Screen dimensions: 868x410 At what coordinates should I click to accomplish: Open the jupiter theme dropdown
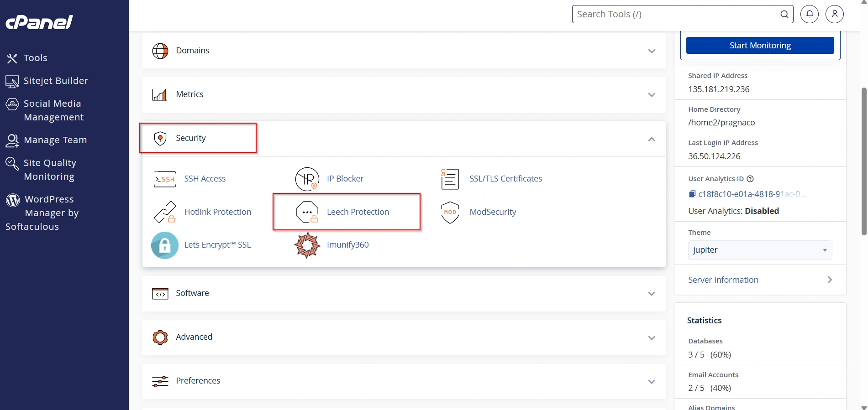click(x=760, y=250)
